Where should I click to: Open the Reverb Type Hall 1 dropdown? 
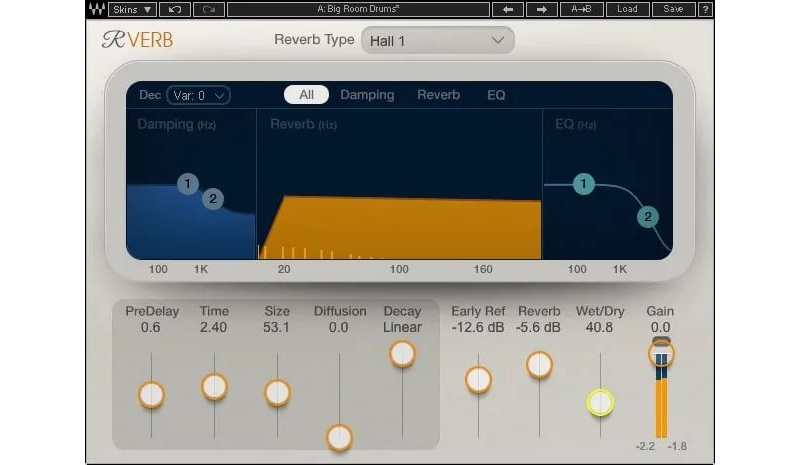[438, 40]
